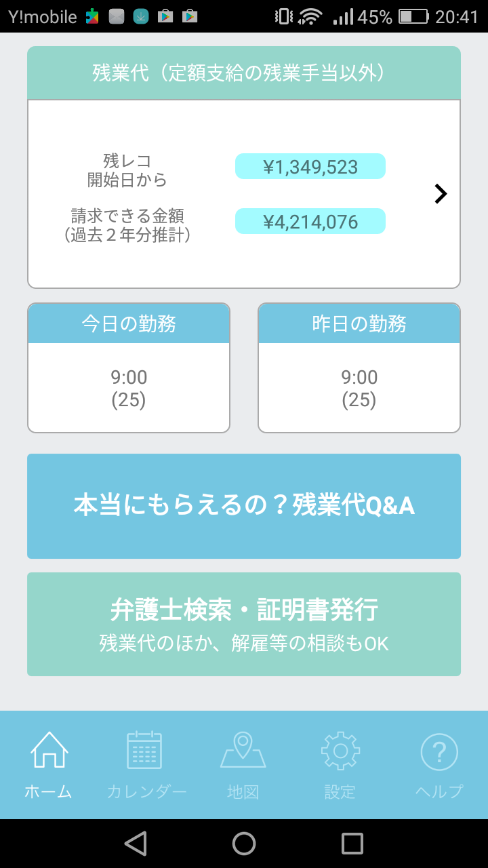This screenshot has height=868, width=488.
Task: Open the Settings gear icon
Action: click(x=340, y=750)
